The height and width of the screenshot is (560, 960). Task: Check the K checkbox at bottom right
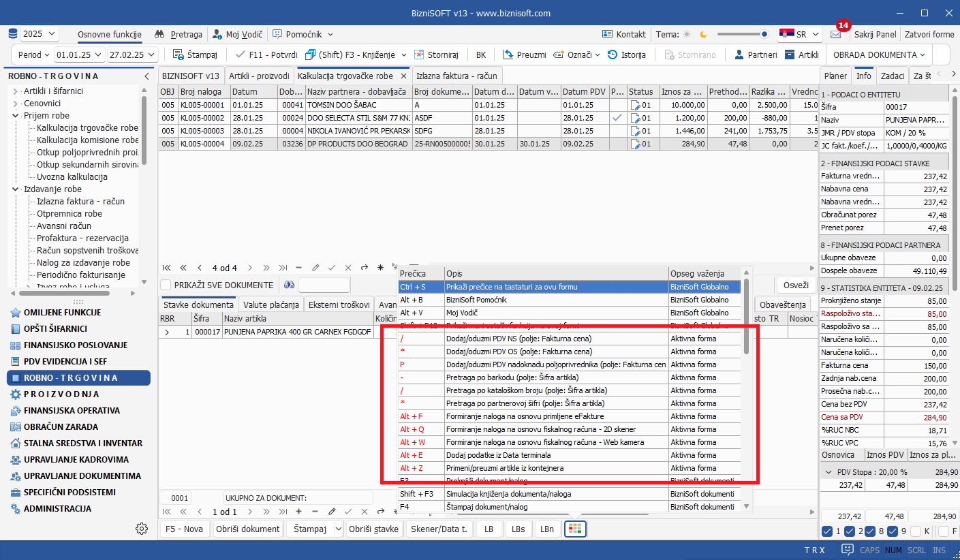pyautogui.click(x=913, y=531)
